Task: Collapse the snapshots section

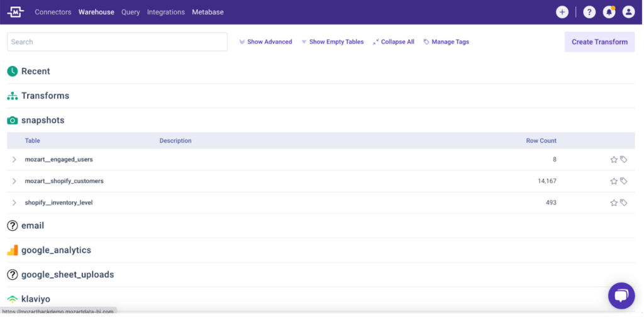Action: (x=43, y=120)
